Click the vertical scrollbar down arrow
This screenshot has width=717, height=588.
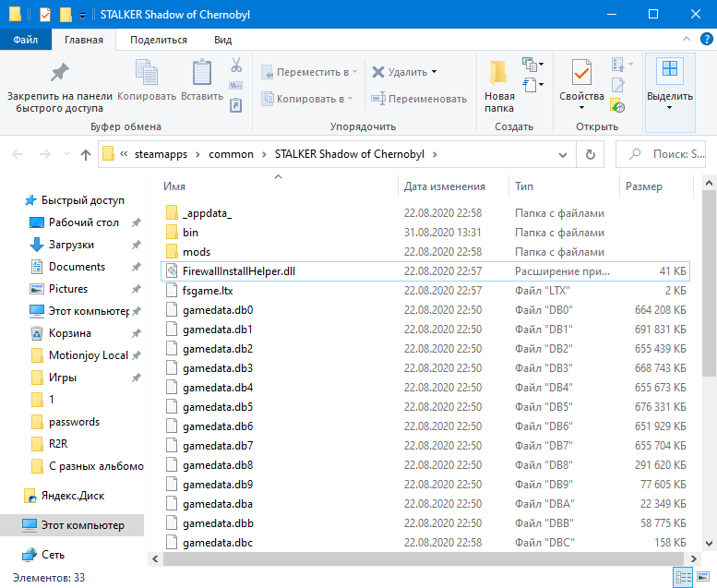709,544
